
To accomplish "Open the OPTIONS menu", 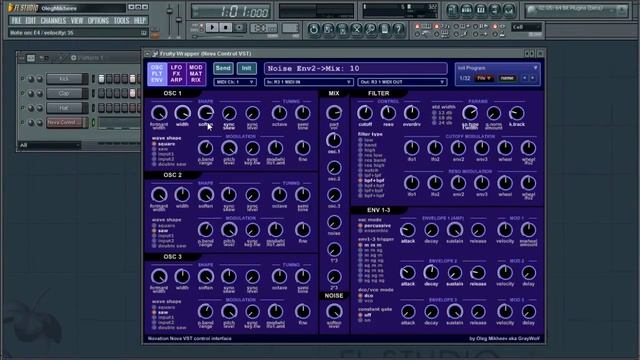I will [x=98, y=20].
